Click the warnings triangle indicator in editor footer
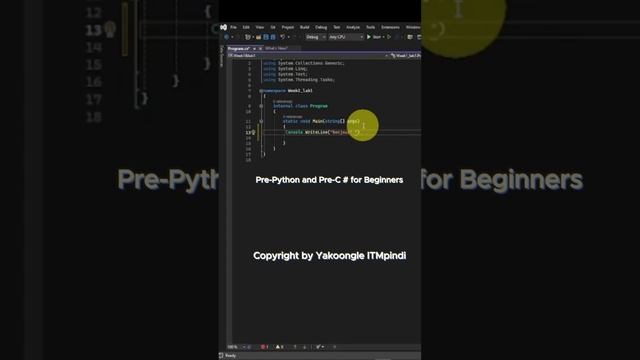The width and height of the screenshot is (640, 360). (280, 347)
